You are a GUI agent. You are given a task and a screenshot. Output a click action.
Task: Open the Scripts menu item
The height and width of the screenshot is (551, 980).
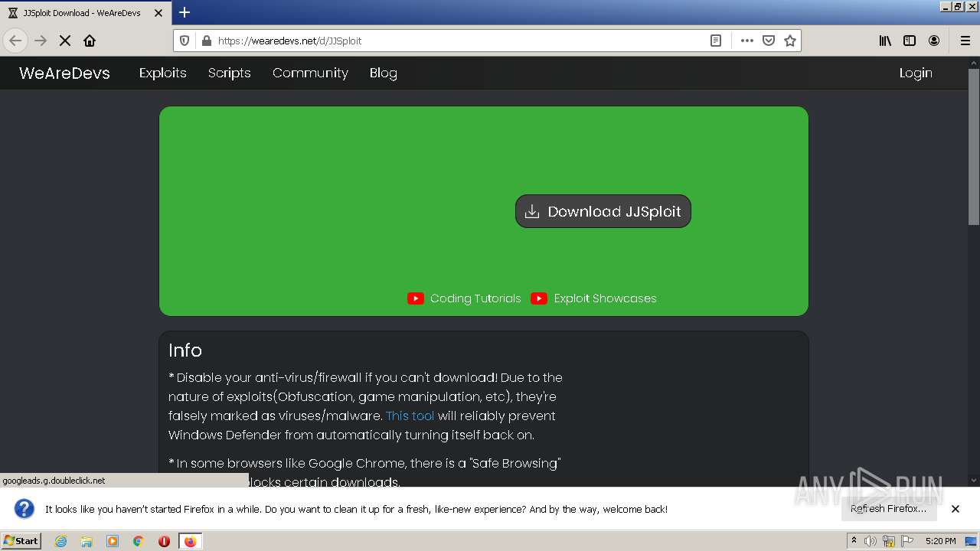click(229, 73)
